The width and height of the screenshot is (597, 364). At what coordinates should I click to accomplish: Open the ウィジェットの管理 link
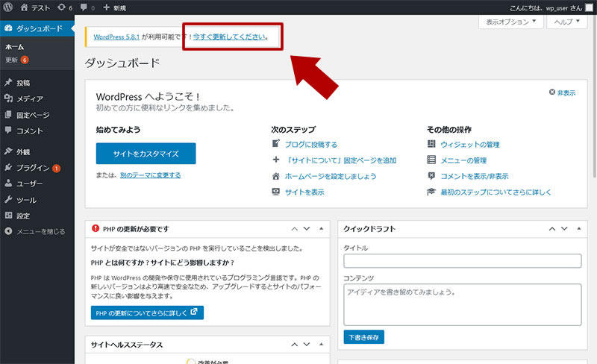(x=470, y=144)
